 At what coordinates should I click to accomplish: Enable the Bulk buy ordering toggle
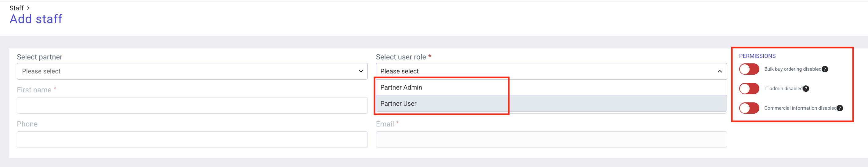(749, 69)
